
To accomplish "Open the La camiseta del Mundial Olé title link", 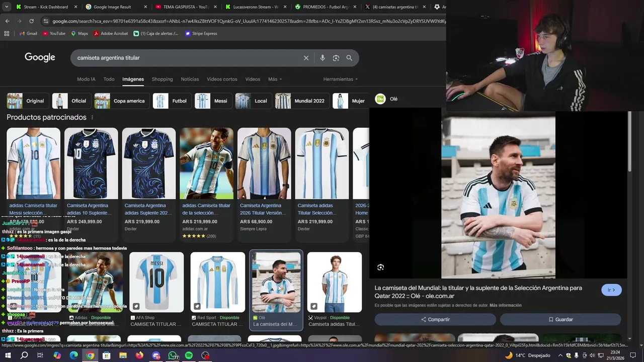I will 478,292.
